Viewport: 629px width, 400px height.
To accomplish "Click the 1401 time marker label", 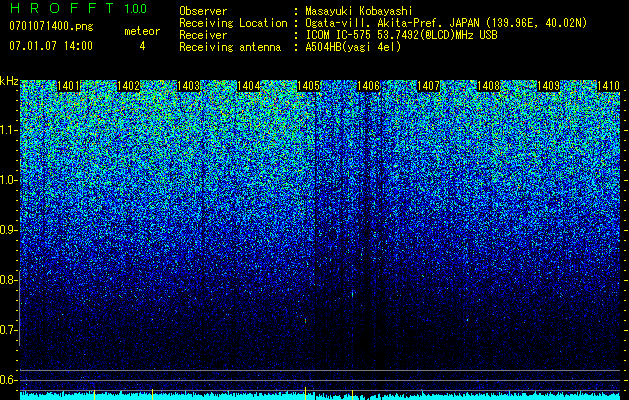I will click(x=69, y=86).
